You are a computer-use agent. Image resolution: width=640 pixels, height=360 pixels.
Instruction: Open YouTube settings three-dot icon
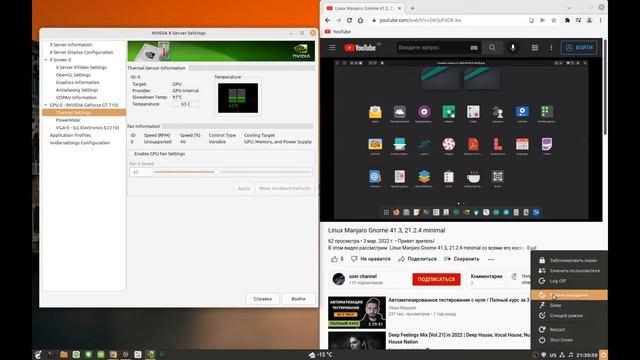coord(551,48)
